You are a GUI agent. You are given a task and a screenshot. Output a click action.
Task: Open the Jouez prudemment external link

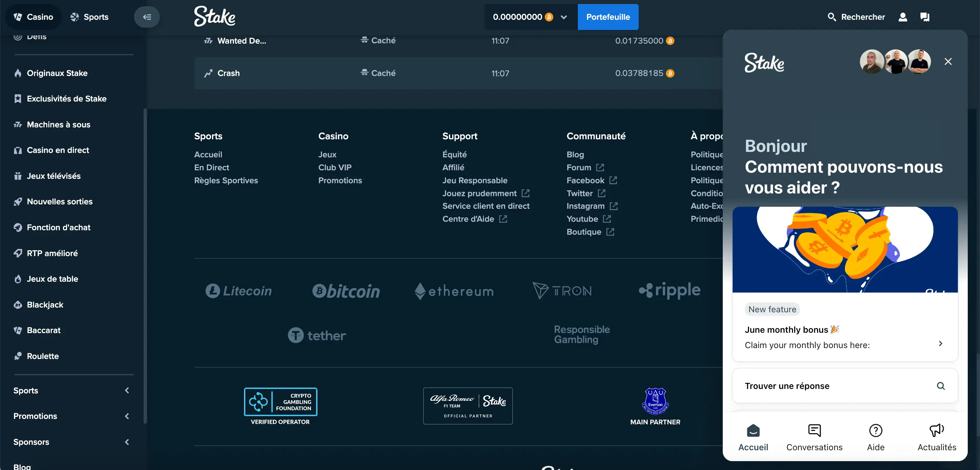click(x=525, y=193)
